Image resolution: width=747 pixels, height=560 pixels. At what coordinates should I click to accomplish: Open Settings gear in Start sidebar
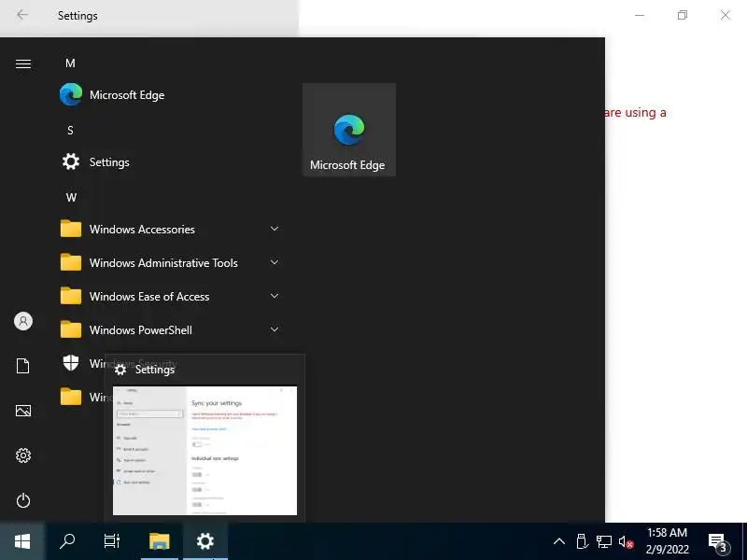coord(22,455)
